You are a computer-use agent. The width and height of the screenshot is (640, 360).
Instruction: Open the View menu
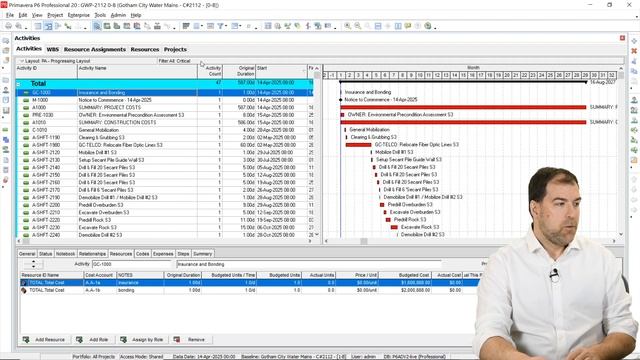(x=37, y=15)
